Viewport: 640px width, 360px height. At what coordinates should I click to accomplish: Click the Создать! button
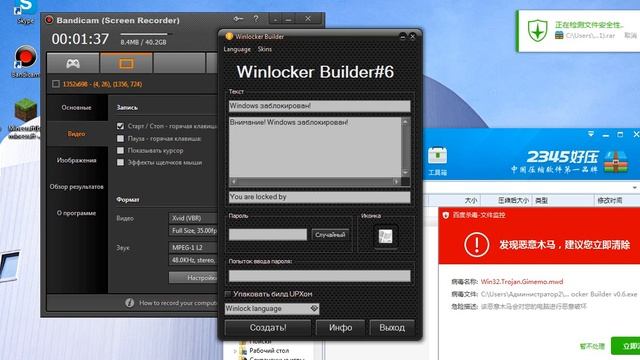(268, 328)
